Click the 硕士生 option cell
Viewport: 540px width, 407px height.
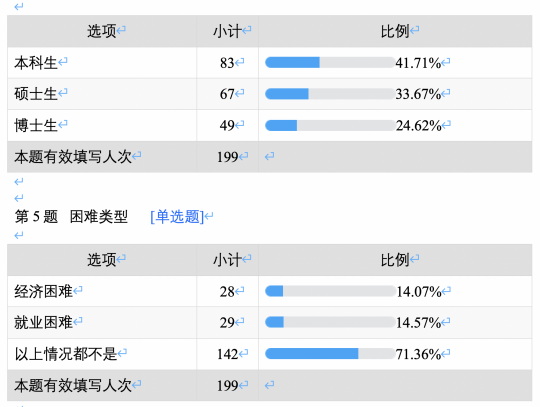click(x=102, y=94)
